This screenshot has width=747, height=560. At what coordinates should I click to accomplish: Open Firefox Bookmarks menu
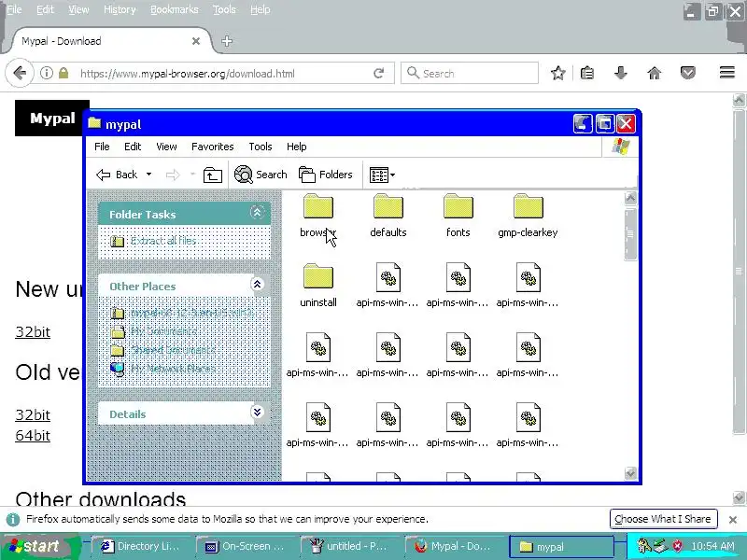[x=175, y=9]
